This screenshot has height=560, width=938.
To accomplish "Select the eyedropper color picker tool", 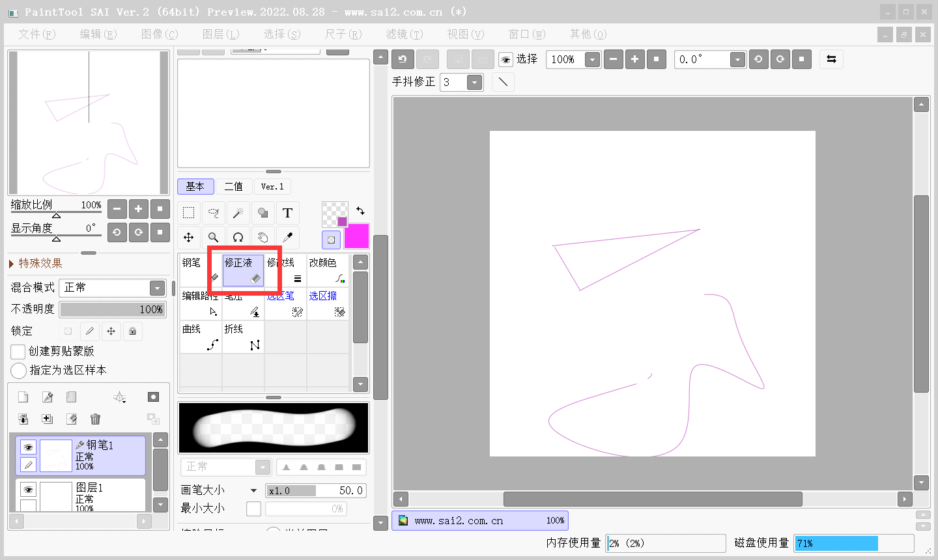I will (x=287, y=238).
